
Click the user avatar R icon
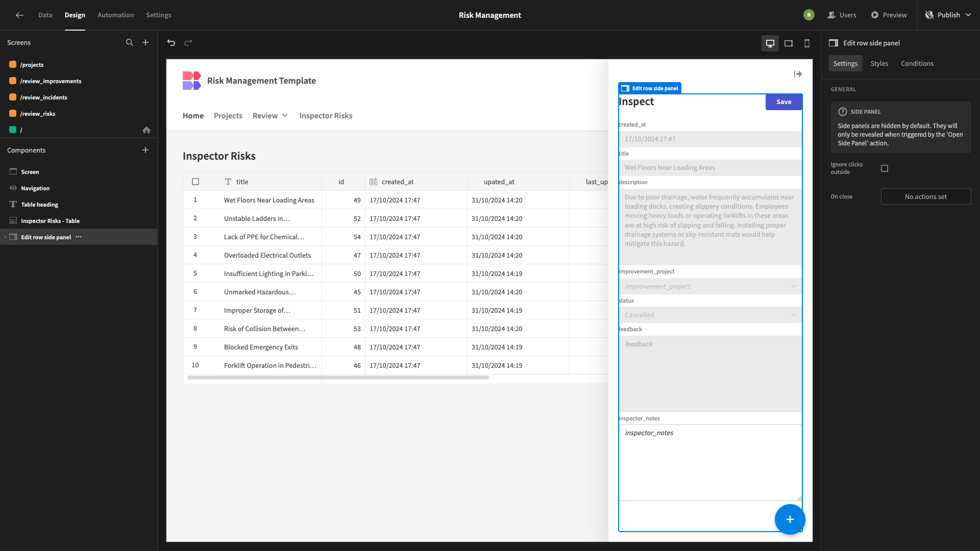coord(809,15)
